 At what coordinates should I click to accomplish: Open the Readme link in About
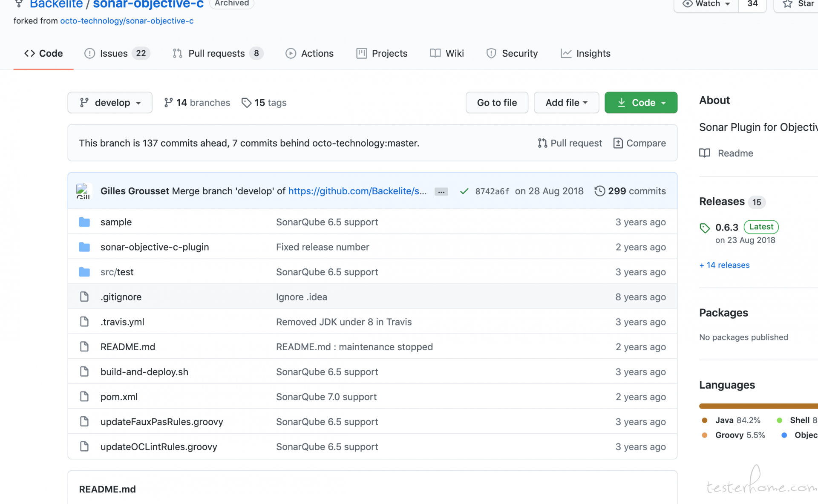coord(726,153)
